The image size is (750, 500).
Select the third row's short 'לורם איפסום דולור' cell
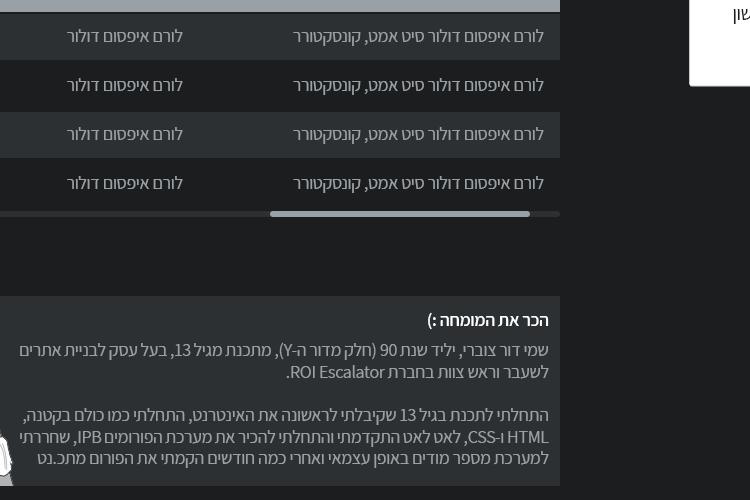(124, 135)
